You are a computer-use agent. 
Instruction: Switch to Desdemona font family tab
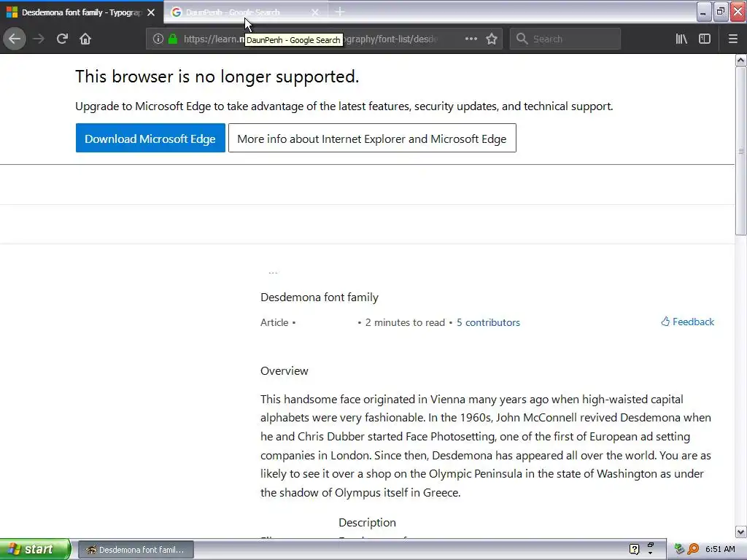(x=82, y=12)
